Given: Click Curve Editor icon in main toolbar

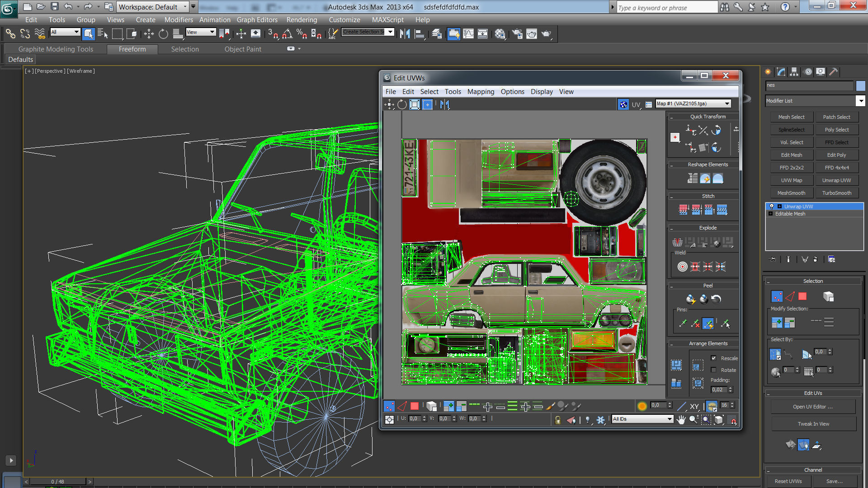Looking at the screenshot, I should [x=468, y=34].
